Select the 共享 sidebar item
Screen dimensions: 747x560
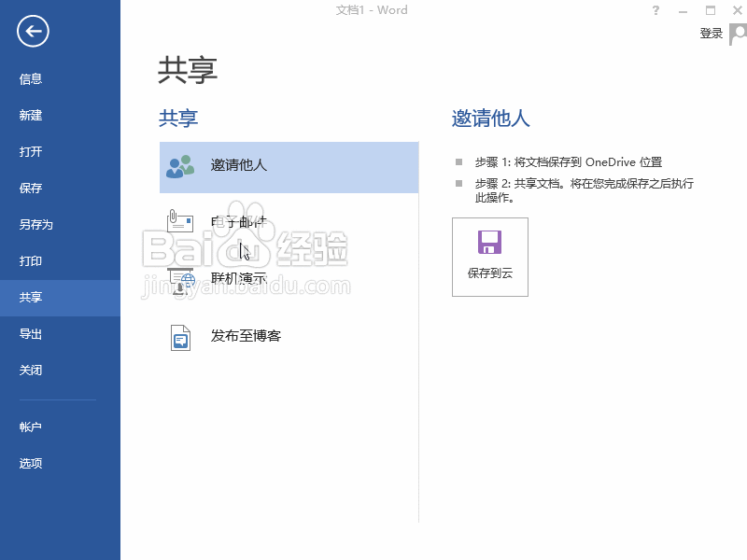[x=60, y=298]
